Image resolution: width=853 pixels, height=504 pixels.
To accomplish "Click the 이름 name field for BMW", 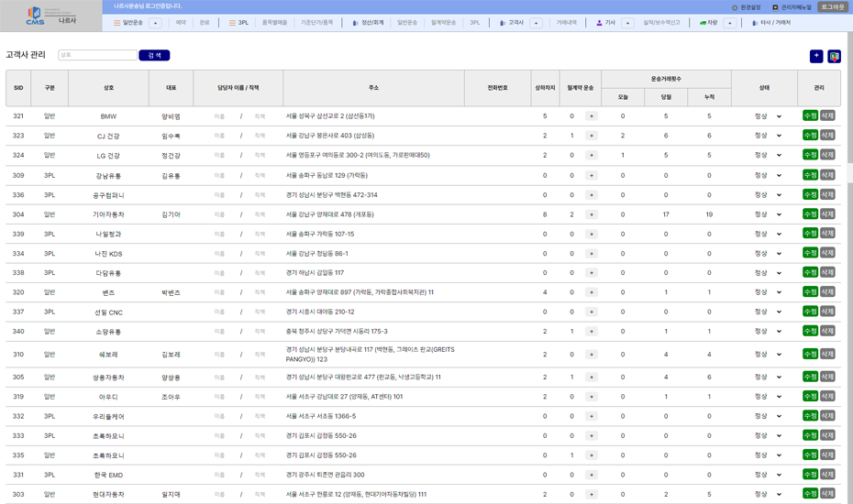I will 219,116.
